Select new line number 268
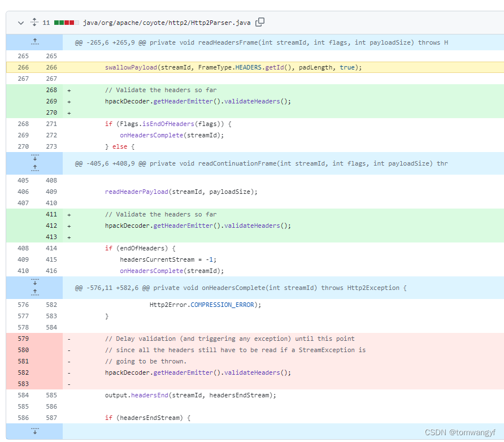The height and width of the screenshot is (442, 504). coord(51,90)
